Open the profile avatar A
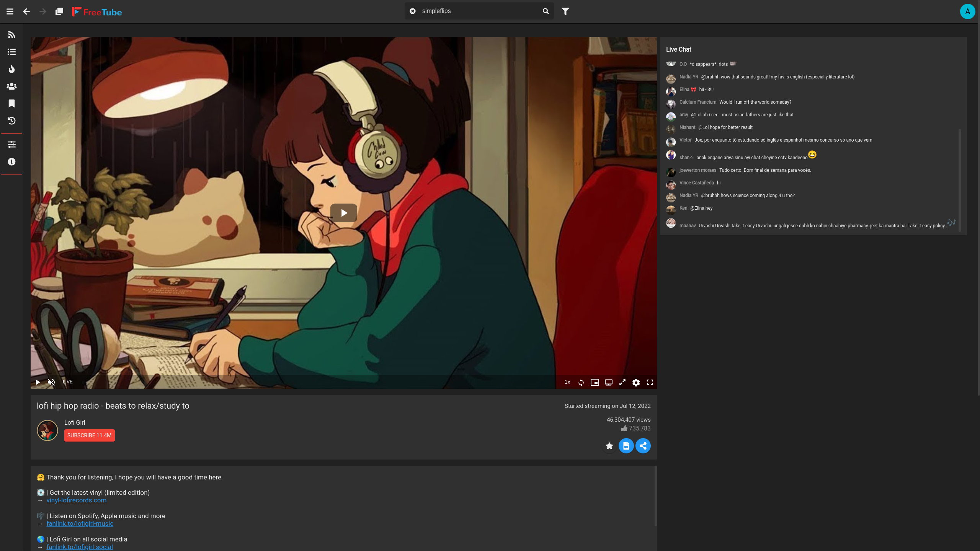 [x=967, y=11]
